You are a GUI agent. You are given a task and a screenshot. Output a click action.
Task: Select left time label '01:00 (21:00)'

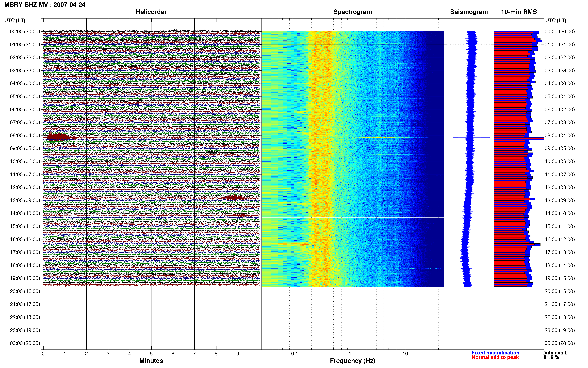coord(25,45)
